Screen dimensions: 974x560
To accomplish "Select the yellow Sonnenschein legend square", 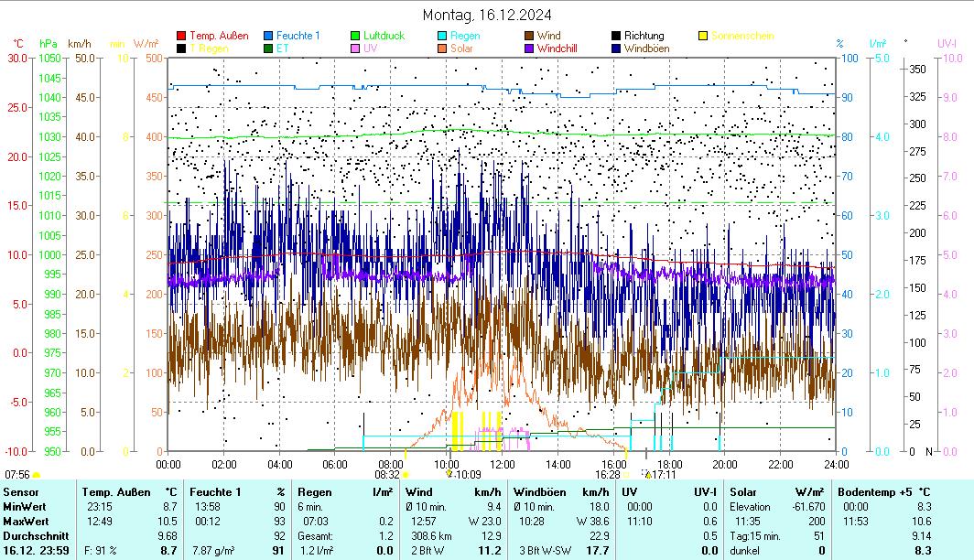I will click(703, 36).
